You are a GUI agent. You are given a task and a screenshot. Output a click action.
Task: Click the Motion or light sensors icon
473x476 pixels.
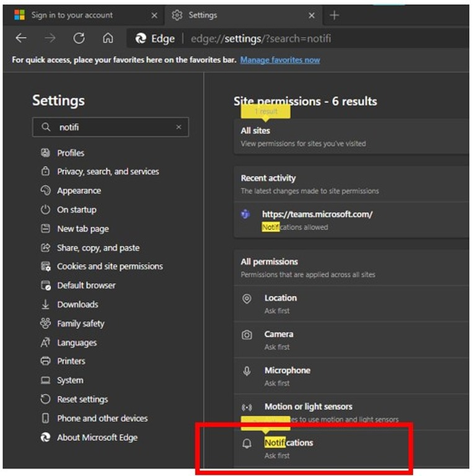click(247, 407)
